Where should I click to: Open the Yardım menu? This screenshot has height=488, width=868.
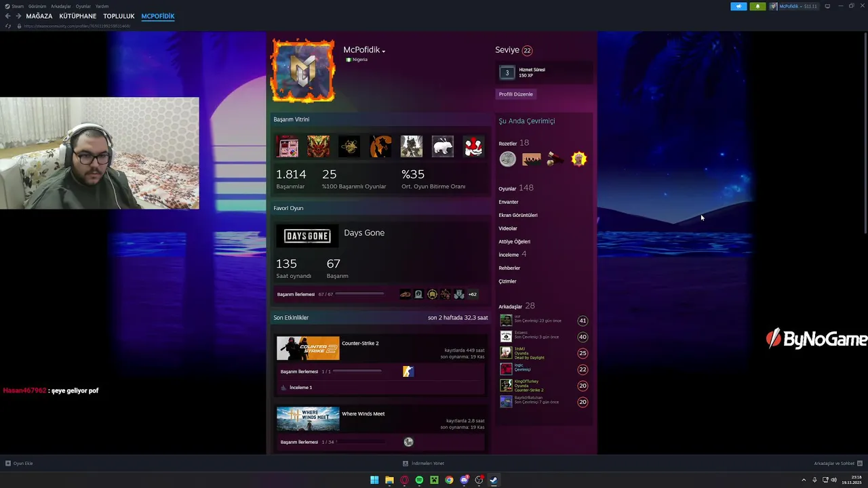point(102,6)
